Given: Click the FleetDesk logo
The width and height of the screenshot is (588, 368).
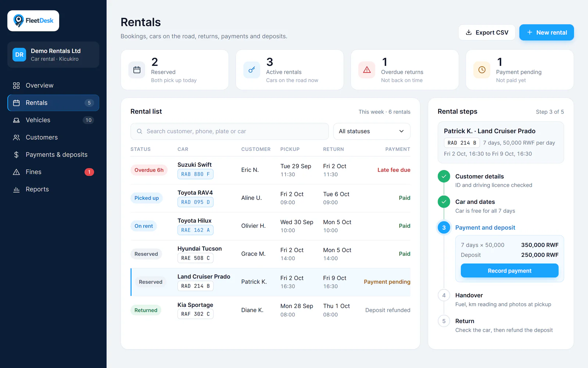Looking at the screenshot, I should (33, 21).
